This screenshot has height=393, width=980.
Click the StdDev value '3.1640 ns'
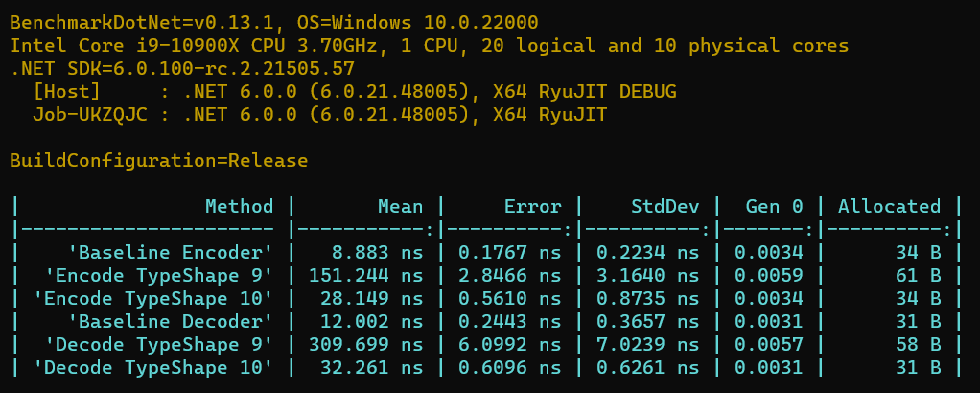pos(648,275)
